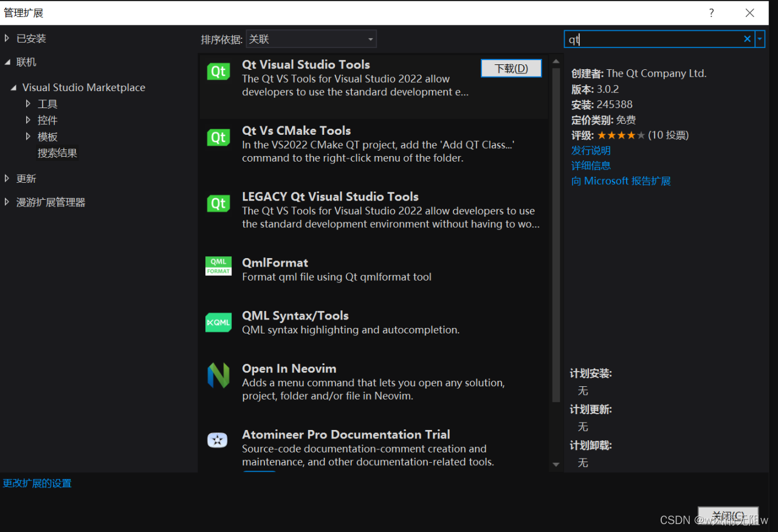Select 漫游扩展管理器 in the tree
Screen dimensions: 778x532
click(x=50, y=202)
